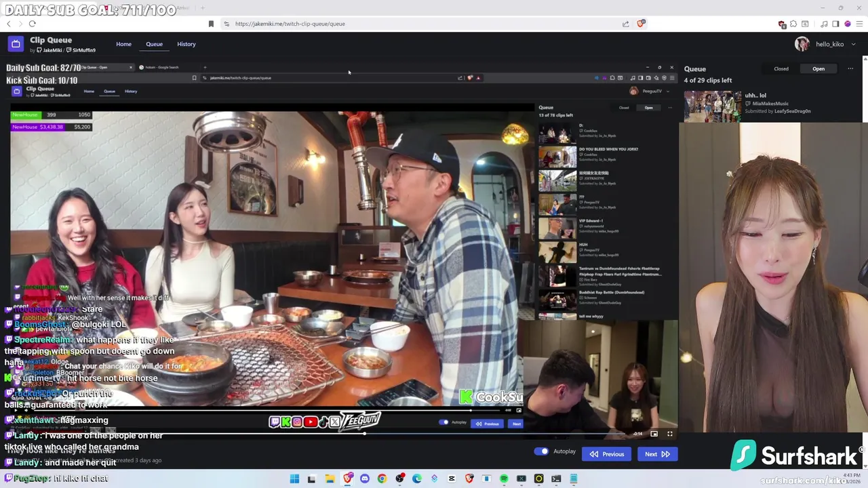Click the MiaMakesMusic channel name
The height and width of the screenshot is (488, 868).
770,104
